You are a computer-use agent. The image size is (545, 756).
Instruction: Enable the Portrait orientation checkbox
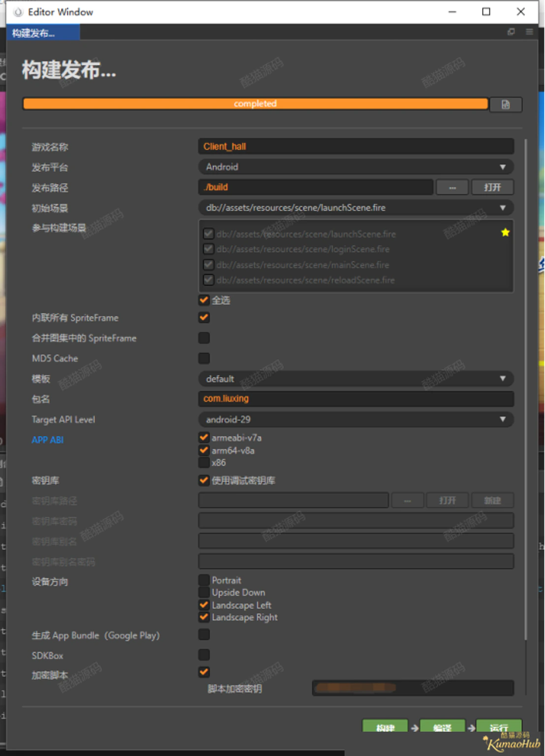click(x=204, y=580)
